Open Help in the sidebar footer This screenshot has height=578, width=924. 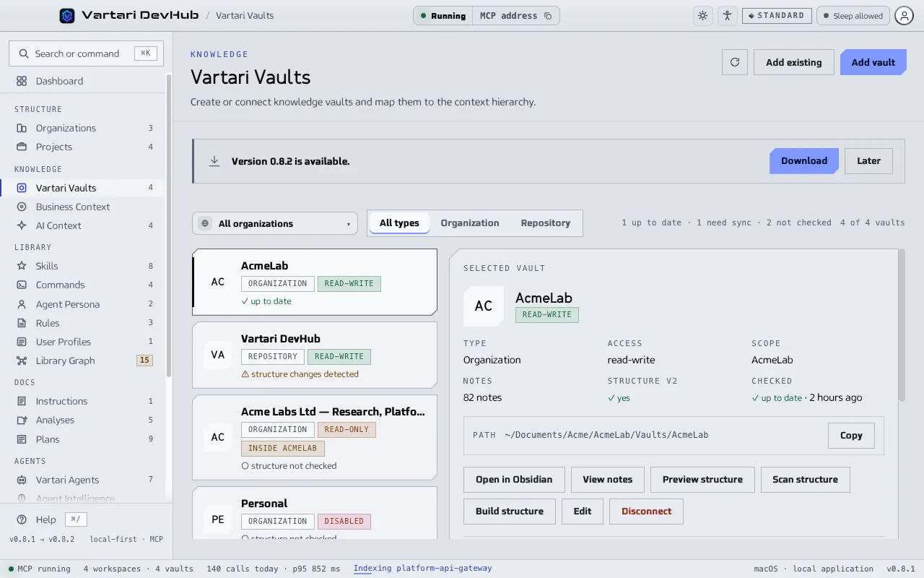click(x=45, y=519)
